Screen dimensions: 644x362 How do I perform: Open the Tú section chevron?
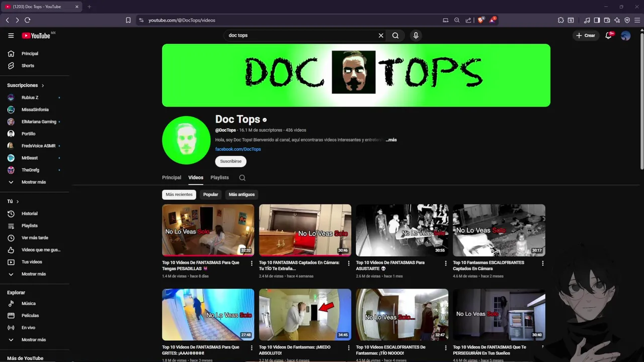(18, 202)
